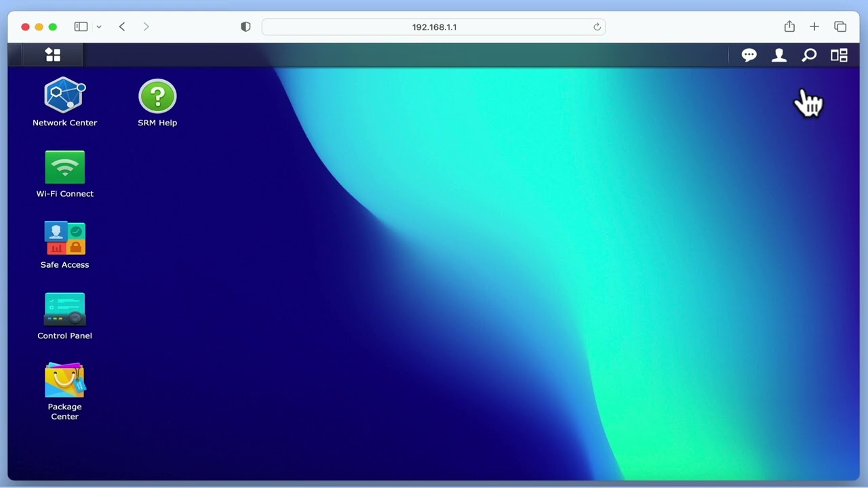Click the privacy report shield icon
Viewport: 868px width, 488px height.
245,26
